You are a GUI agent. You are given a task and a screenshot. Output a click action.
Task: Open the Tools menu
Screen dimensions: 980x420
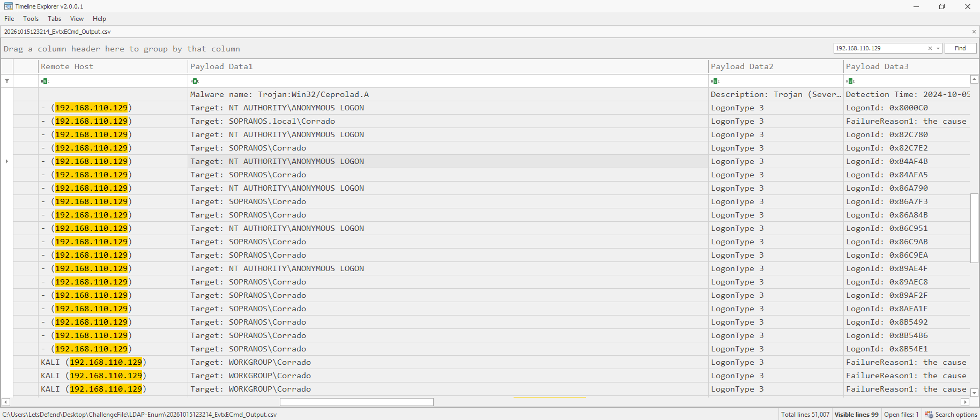(x=31, y=19)
